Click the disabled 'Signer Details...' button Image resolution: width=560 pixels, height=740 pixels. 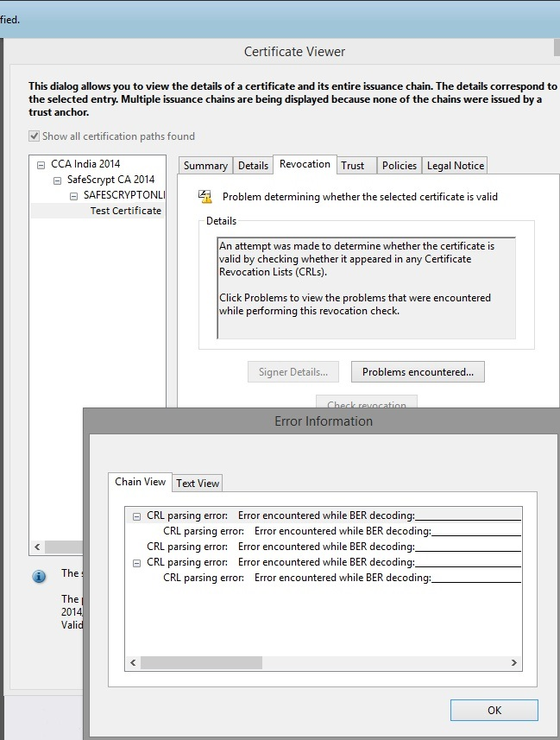293,372
